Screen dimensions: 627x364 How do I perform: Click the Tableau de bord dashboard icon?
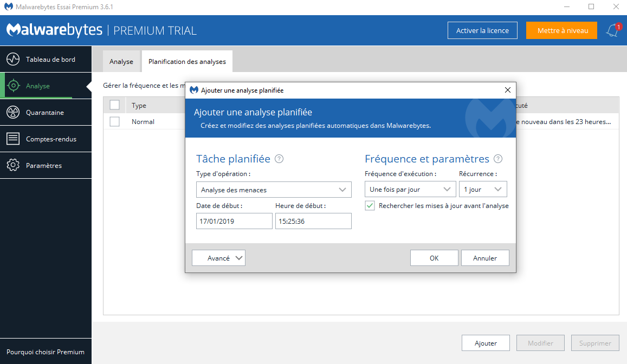tap(13, 60)
